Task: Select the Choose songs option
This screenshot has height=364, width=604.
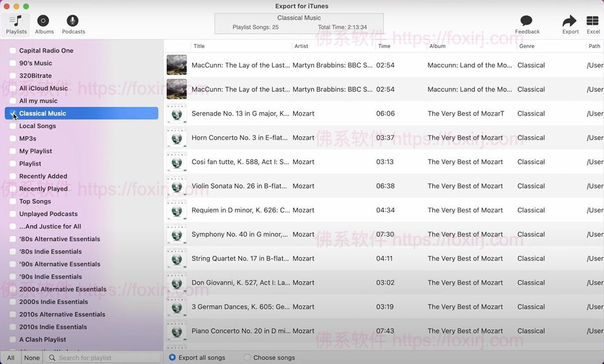Action: (x=247, y=357)
